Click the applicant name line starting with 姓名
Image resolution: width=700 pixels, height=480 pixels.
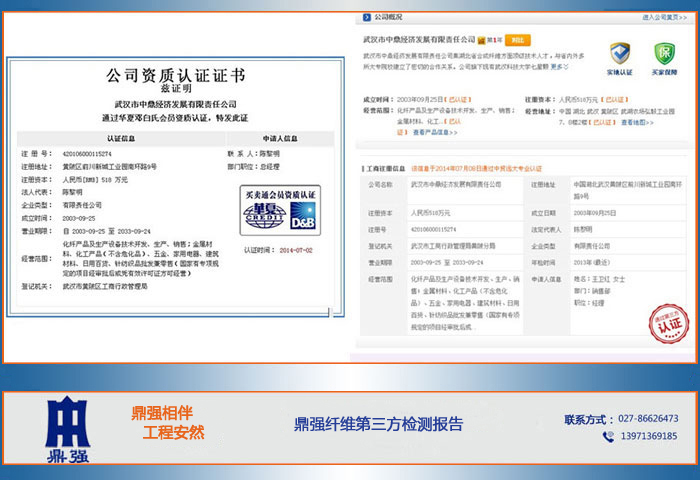599,280
